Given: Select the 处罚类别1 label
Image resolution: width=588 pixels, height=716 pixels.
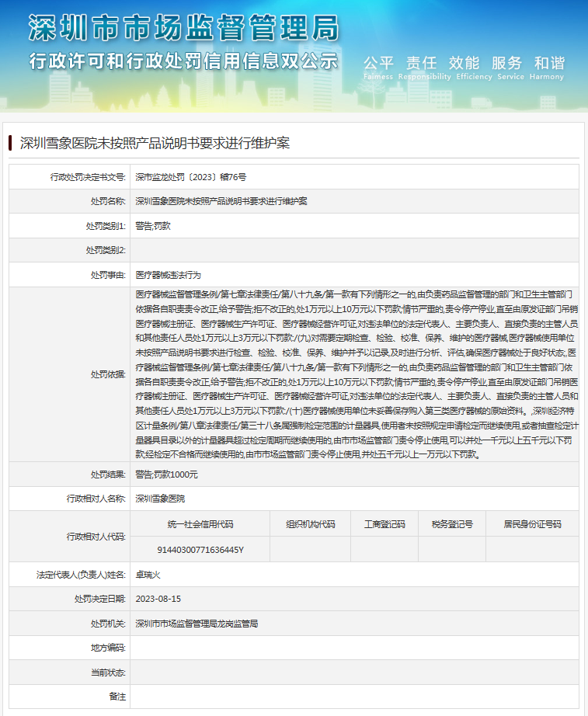Looking at the screenshot, I should coord(106,226).
